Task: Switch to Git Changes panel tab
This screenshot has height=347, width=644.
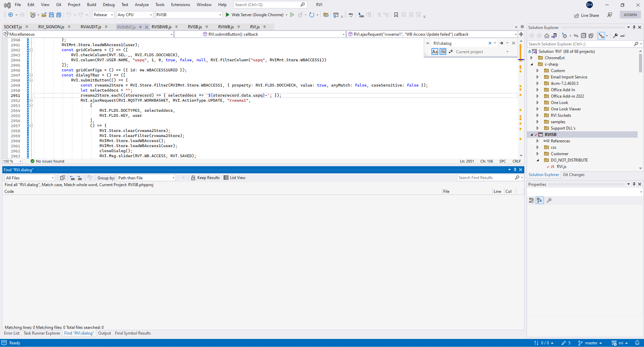Action: [573, 175]
